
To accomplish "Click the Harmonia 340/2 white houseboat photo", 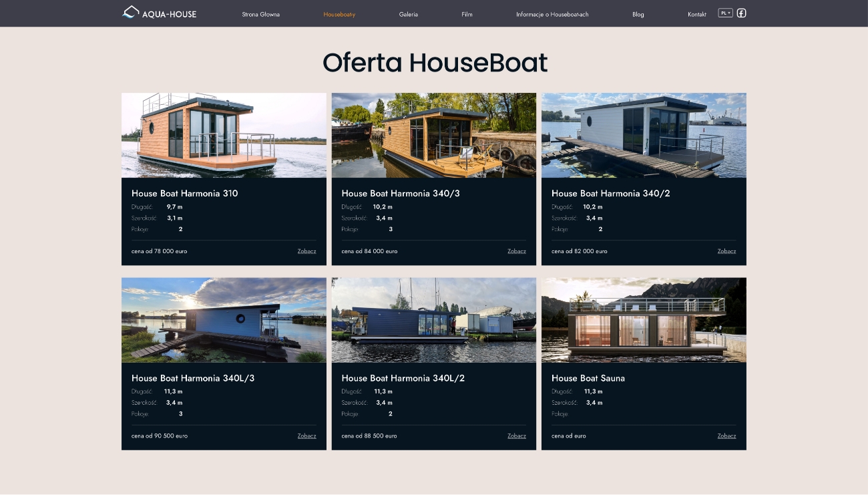I will click(644, 135).
